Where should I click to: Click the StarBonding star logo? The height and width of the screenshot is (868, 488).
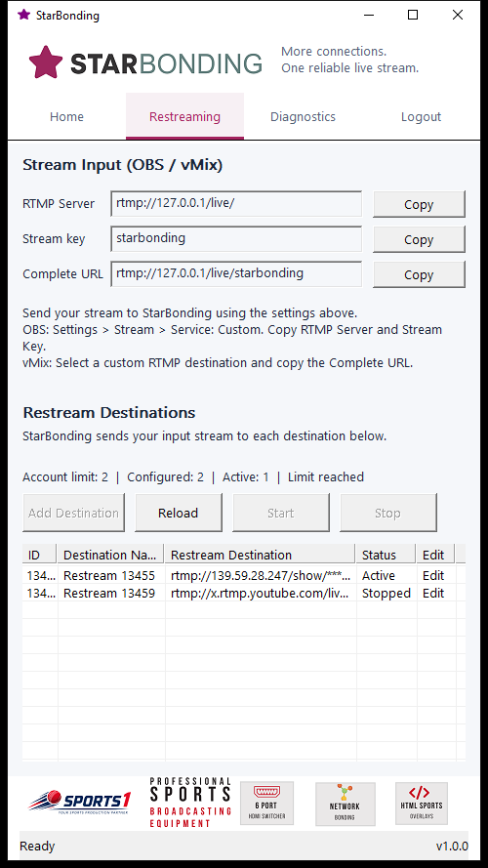(x=46, y=62)
